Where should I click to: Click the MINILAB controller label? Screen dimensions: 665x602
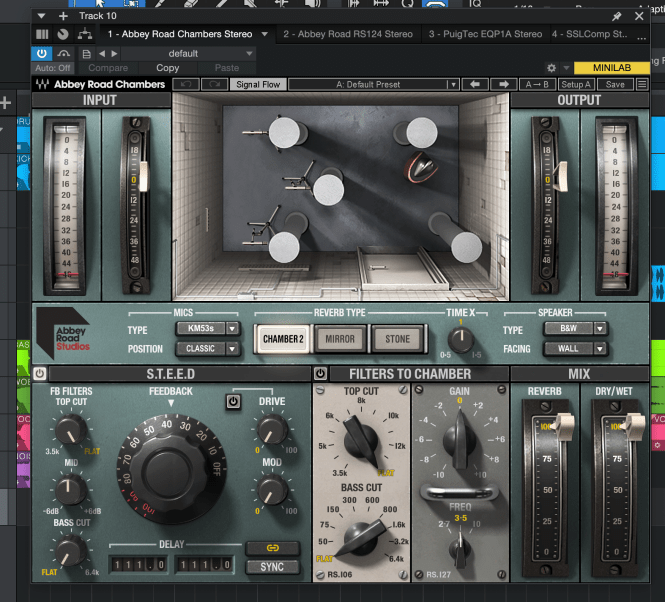click(x=612, y=68)
